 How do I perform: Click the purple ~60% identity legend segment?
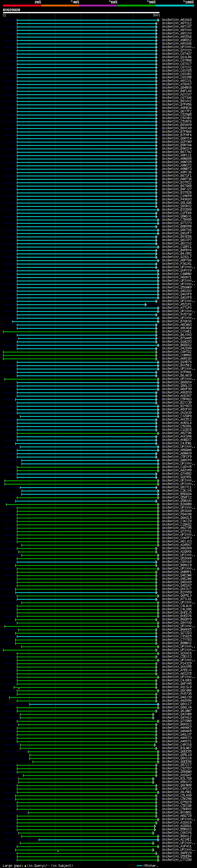pos(99,6)
